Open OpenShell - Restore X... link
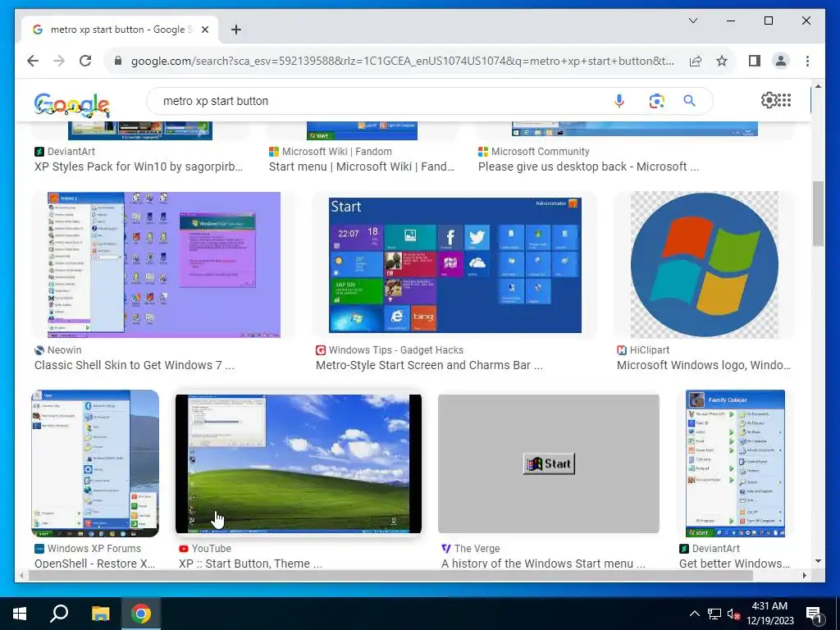Screen dimensions: 840x630 pos(95,563)
